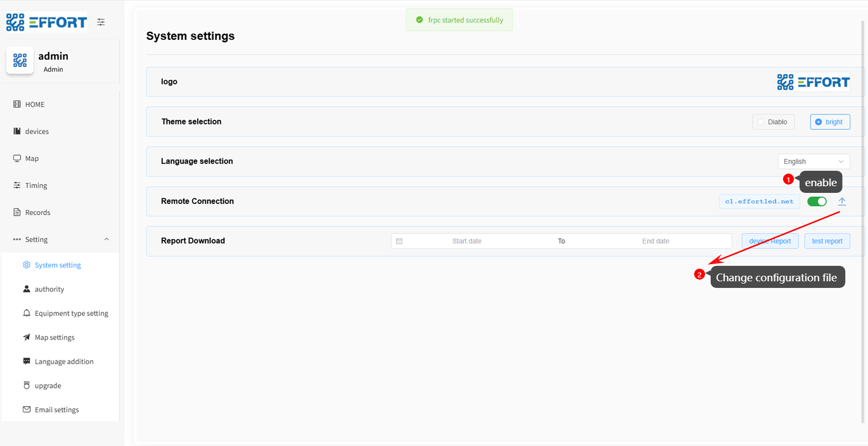Select the Diablo theme radio option

(x=773, y=122)
